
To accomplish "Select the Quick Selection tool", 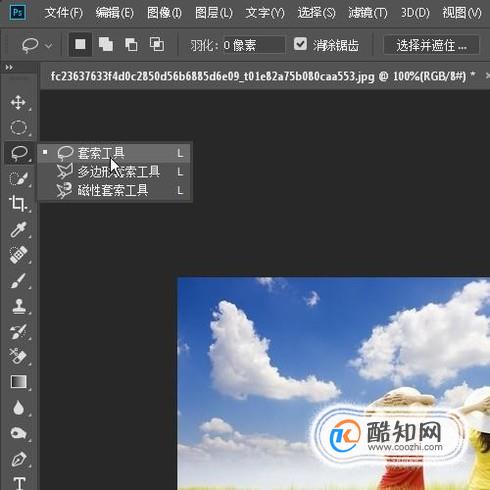I will (x=18, y=179).
